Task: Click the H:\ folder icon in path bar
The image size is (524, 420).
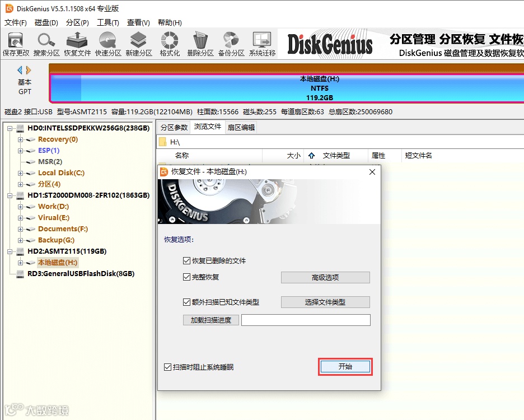Action: point(163,142)
